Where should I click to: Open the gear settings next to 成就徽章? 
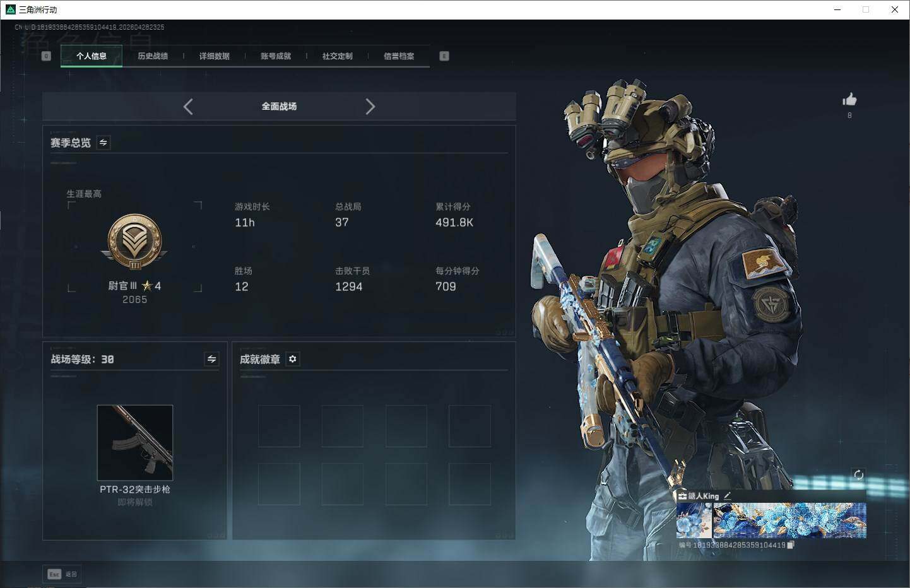293,359
